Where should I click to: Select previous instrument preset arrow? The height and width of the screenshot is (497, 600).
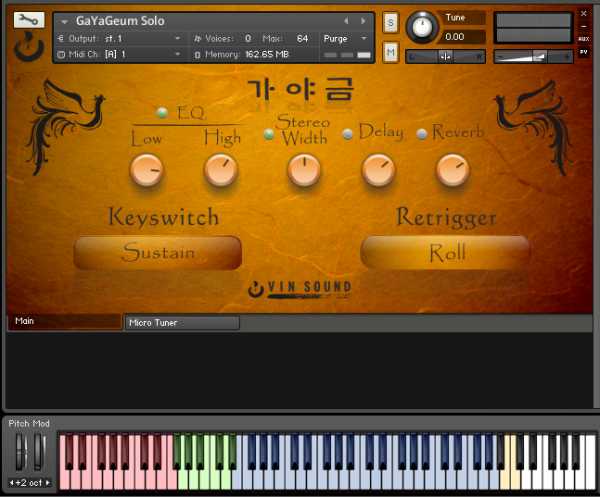(x=346, y=21)
